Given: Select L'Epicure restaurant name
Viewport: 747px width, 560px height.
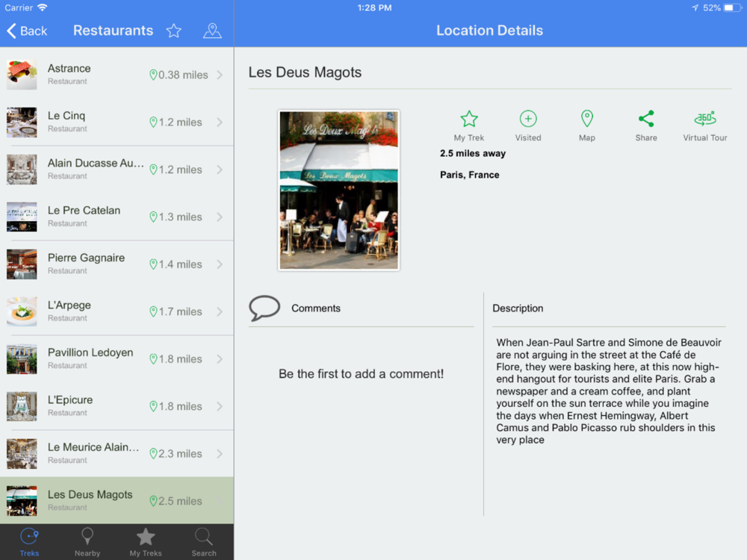Looking at the screenshot, I should [70, 400].
